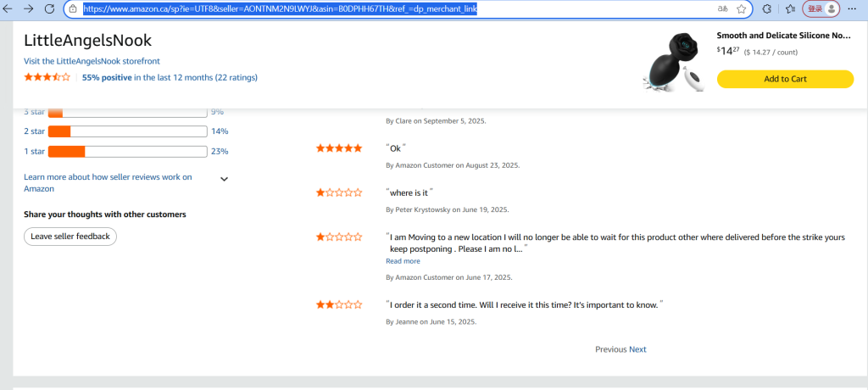Go back to the previous page
Viewport: 868px width, 390px height.
click(8, 8)
